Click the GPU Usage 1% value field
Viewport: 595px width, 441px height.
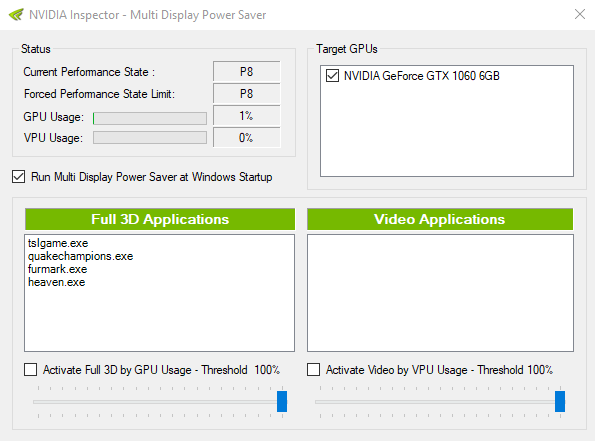[247, 115]
